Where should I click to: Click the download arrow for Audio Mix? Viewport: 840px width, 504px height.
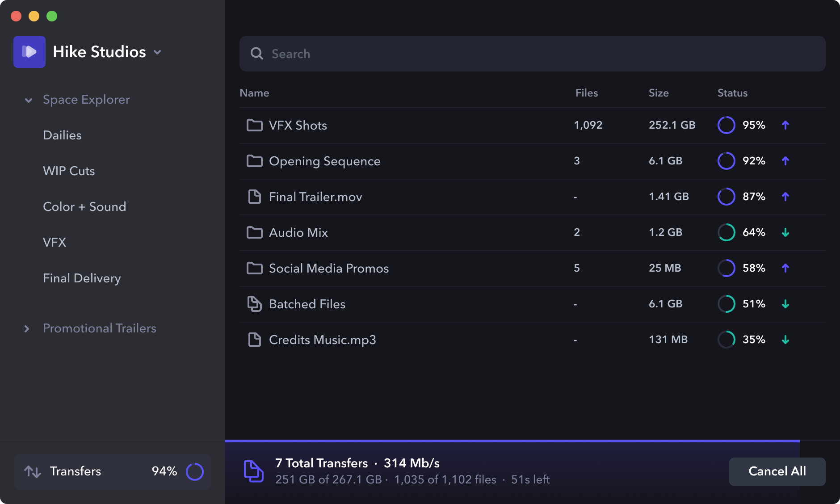click(x=785, y=232)
